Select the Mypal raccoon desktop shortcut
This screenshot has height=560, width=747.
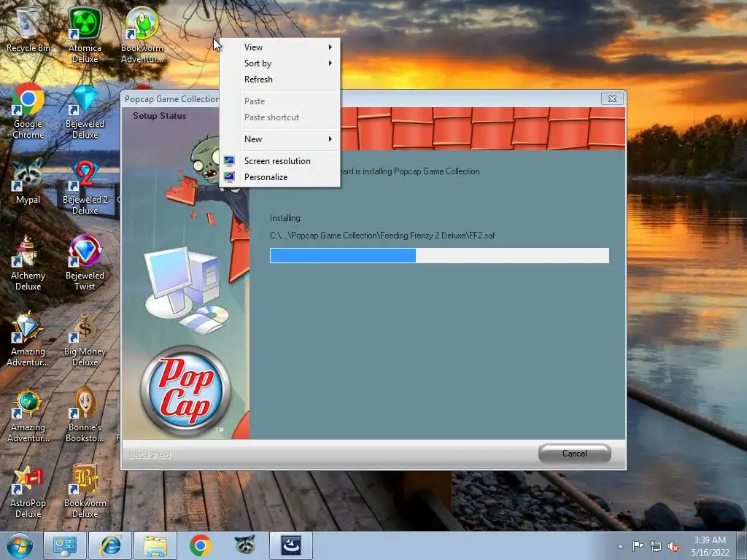(x=28, y=182)
